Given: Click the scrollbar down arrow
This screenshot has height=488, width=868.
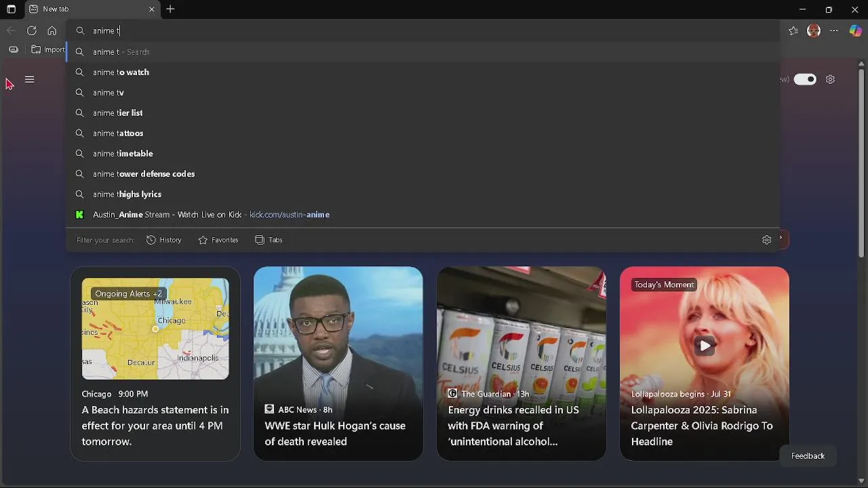Looking at the screenshot, I should pos(862,481).
